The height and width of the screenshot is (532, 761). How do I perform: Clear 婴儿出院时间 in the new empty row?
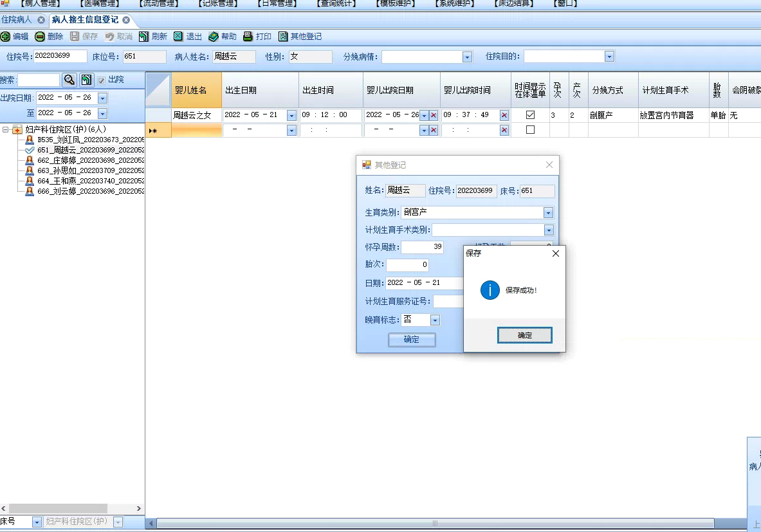pyautogui.click(x=504, y=130)
